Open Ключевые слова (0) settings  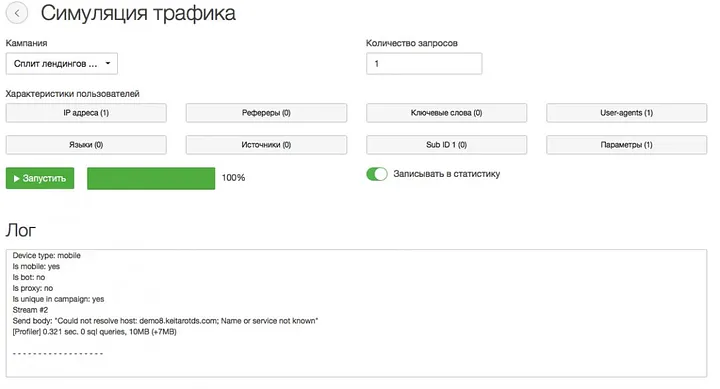click(x=446, y=113)
